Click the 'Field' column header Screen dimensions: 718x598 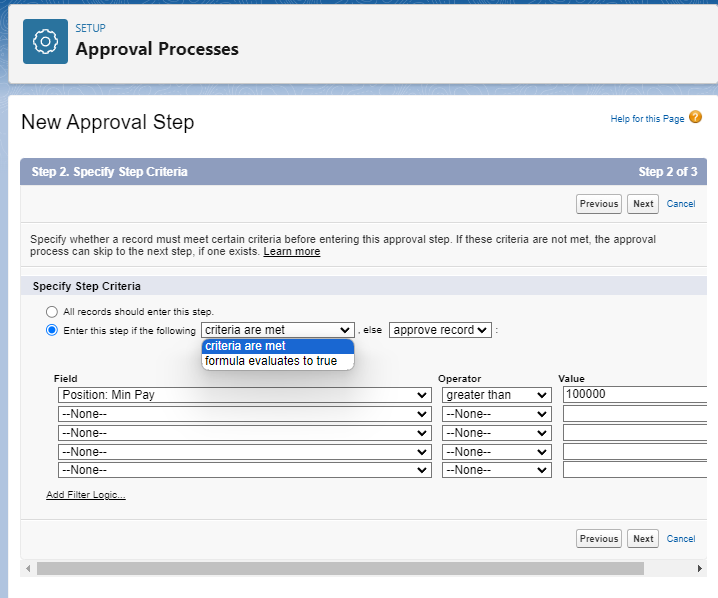point(65,379)
